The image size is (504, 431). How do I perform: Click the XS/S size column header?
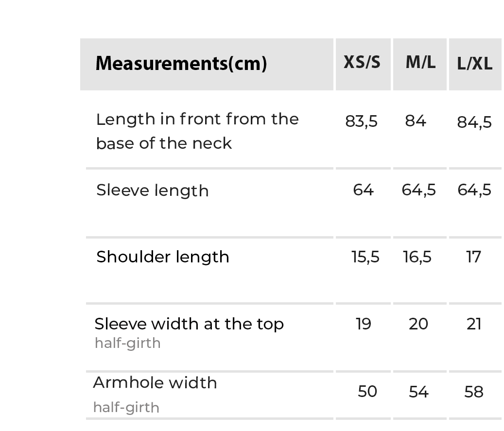(x=362, y=63)
